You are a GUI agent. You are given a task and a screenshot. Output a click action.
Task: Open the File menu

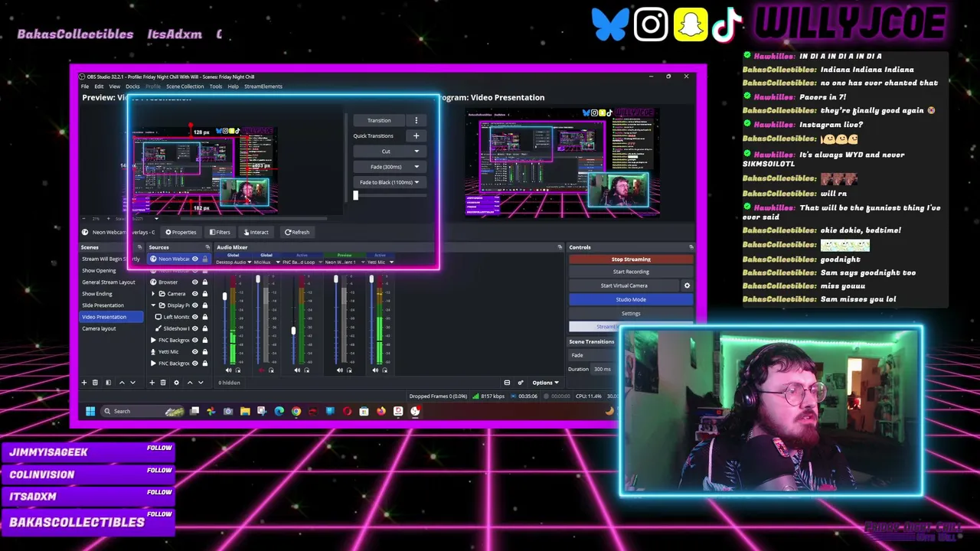85,86
